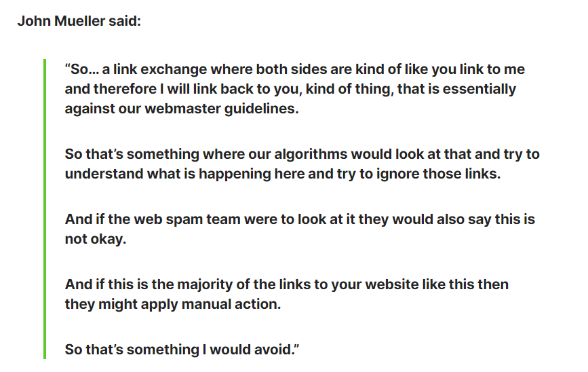Click the sentence beginning "And if the web spam"
The width and height of the screenshot is (588, 372).
300,229
